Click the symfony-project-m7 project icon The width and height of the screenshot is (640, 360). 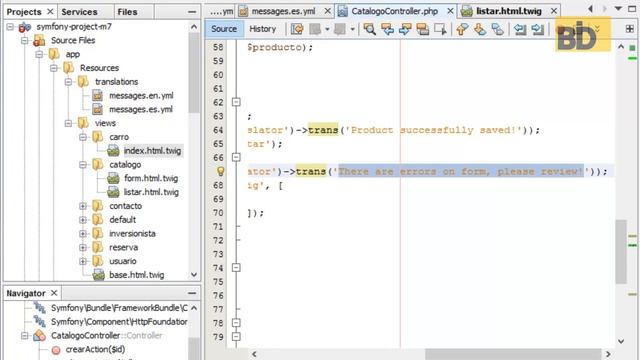point(25,27)
